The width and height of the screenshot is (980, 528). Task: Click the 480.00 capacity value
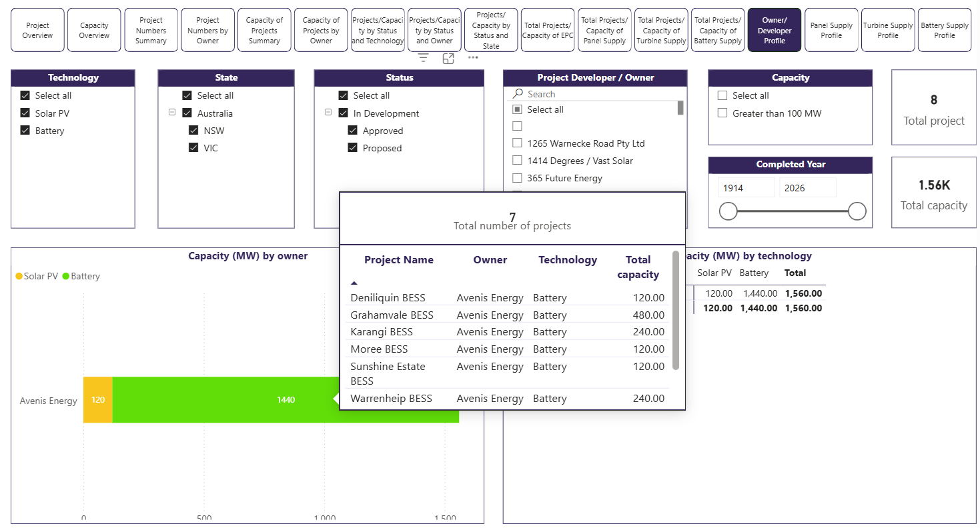pos(649,315)
